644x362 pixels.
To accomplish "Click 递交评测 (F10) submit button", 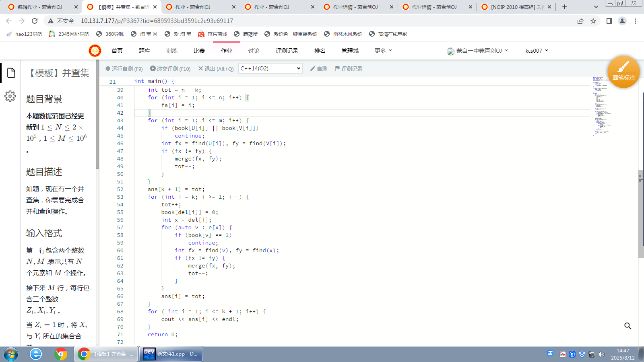I will [170, 69].
